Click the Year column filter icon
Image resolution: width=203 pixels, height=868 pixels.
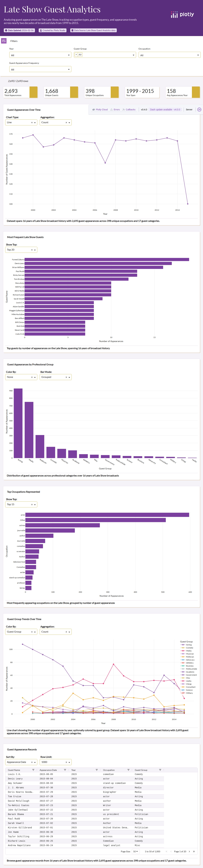[x=97, y=770]
